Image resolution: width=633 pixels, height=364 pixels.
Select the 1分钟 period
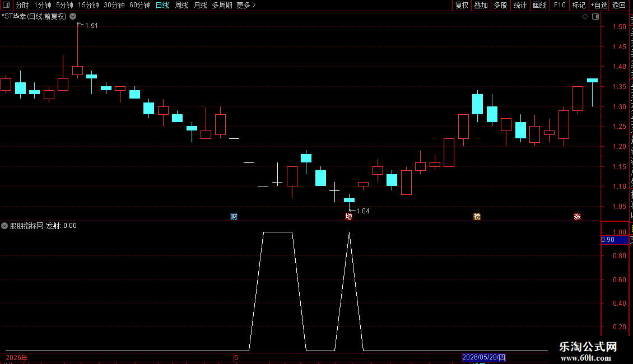pyautogui.click(x=43, y=5)
